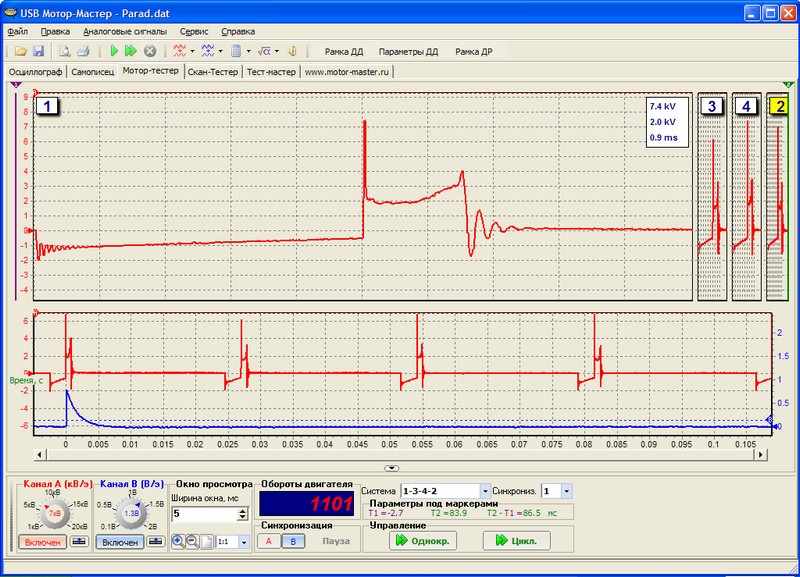Click the zoom in magnifier icon
This screenshot has width=800, height=577.
point(178,541)
